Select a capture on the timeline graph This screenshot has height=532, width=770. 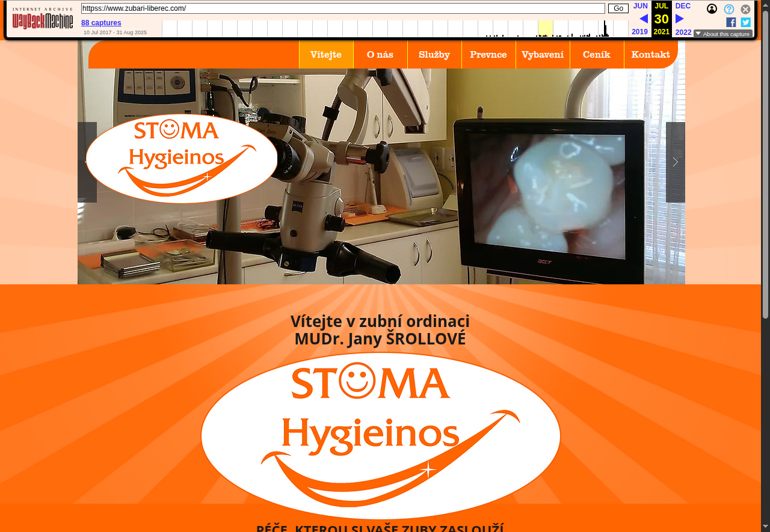click(606, 29)
